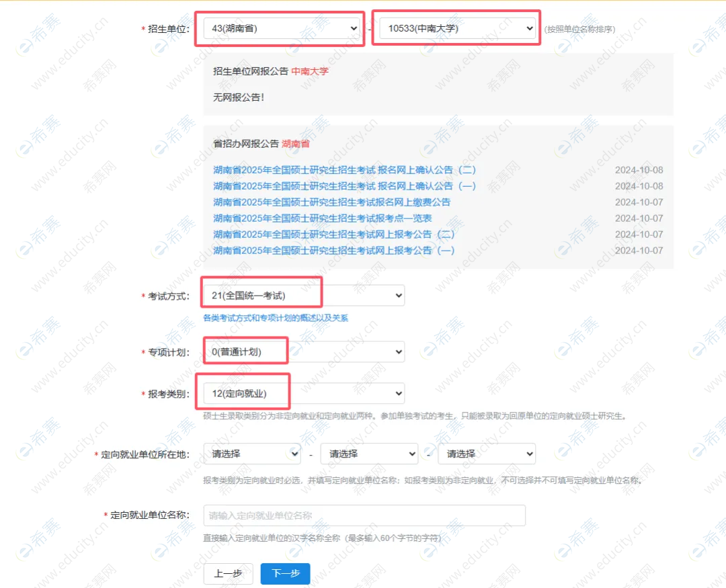Expand the 专项计划 dropdown
726x588 pixels.
[x=304, y=351]
